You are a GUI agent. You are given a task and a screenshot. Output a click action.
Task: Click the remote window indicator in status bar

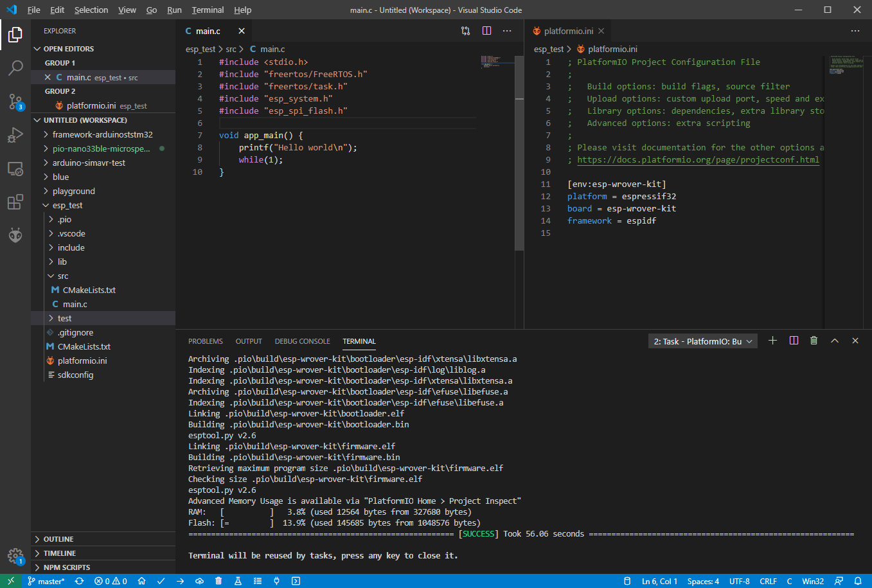point(11,581)
